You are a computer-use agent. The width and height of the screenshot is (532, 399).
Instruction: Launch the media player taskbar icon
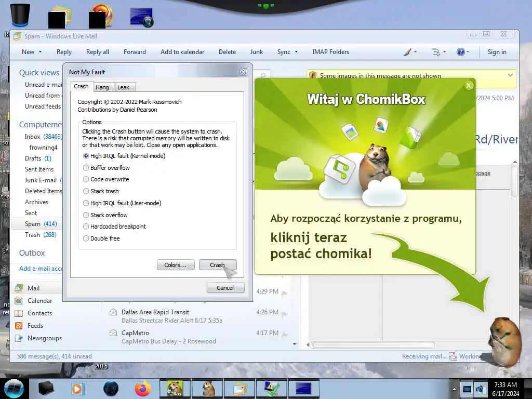click(77, 389)
